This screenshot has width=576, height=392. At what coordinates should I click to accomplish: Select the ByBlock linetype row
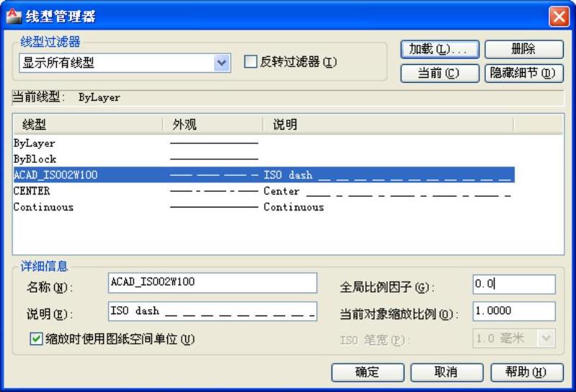tap(264, 159)
